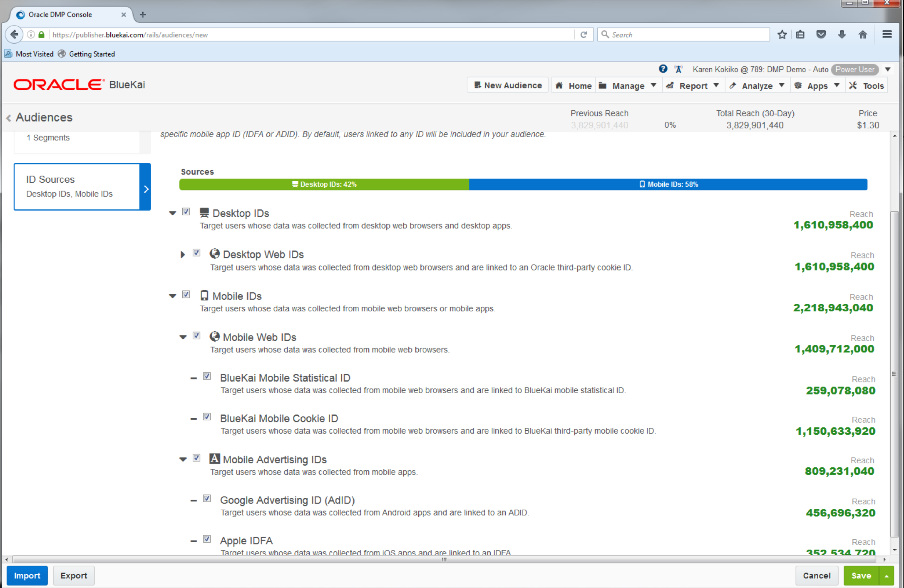
Task: Open the Firefox hamburger menu
Action: [887, 35]
